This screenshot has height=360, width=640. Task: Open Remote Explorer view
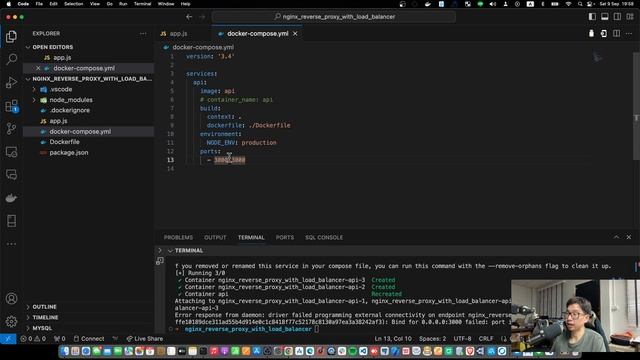pos(11,152)
